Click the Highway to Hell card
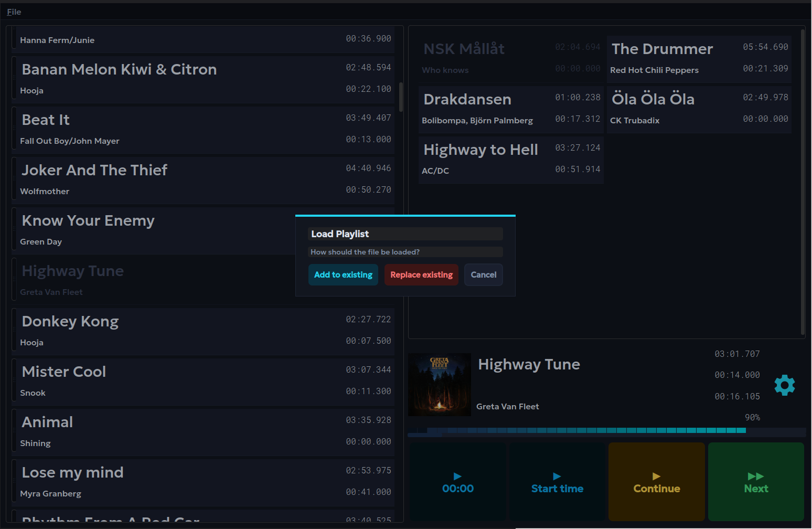Image resolution: width=812 pixels, height=529 pixels. click(511, 160)
